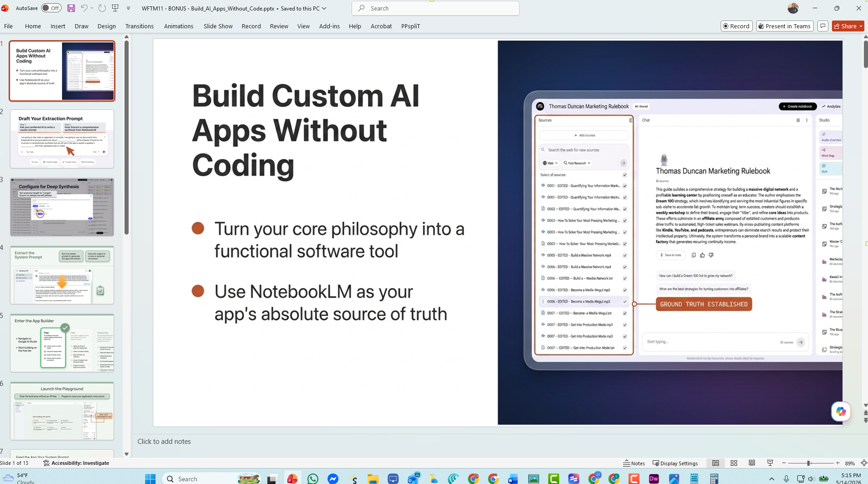Click to add notes area
Viewport: 868px width, 484px height.
click(x=164, y=442)
